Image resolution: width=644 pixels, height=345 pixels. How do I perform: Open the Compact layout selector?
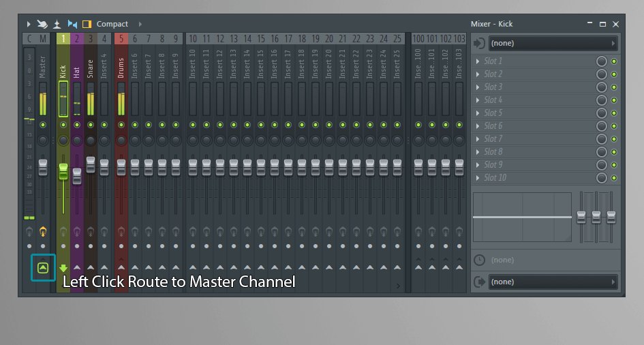(x=112, y=25)
